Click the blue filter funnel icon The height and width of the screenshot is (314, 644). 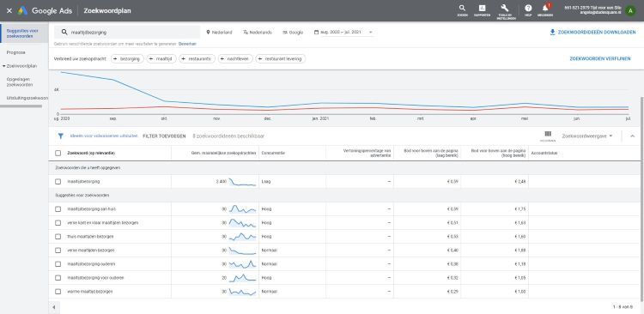click(60, 136)
